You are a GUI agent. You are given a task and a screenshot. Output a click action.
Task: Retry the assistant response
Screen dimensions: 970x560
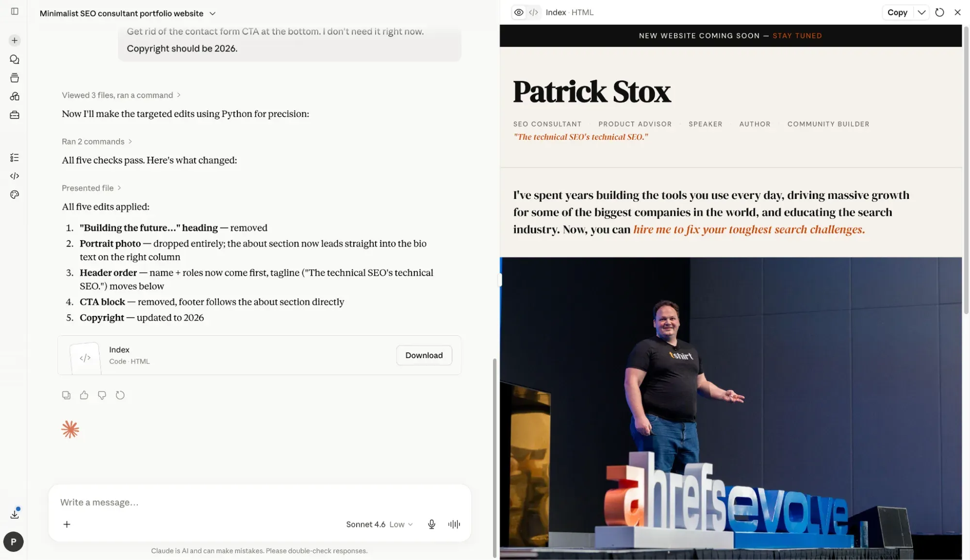120,395
